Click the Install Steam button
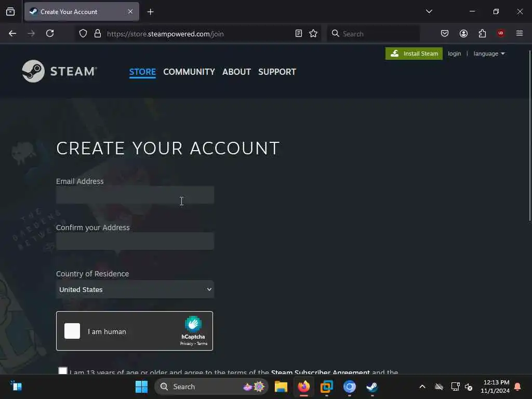532x399 pixels. click(x=414, y=54)
